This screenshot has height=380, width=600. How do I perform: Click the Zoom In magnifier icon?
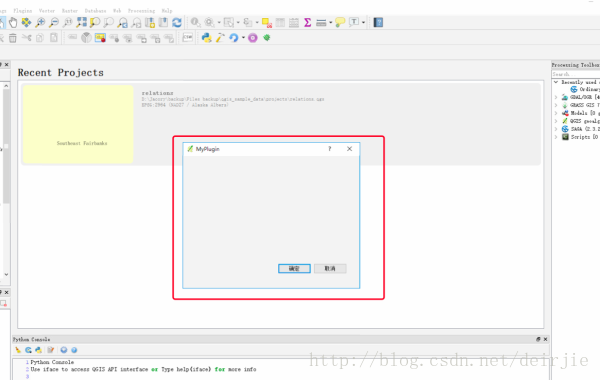[40, 23]
